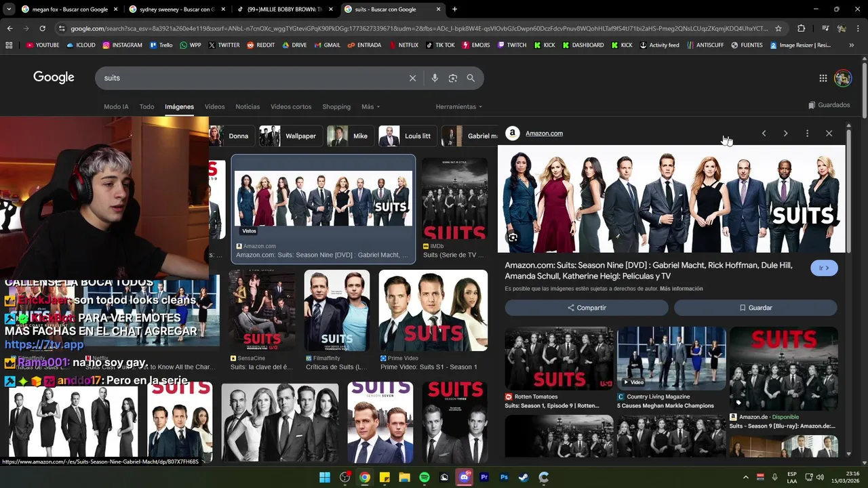
Task: Submit search with the magnifying glass icon
Action: click(471, 78)
